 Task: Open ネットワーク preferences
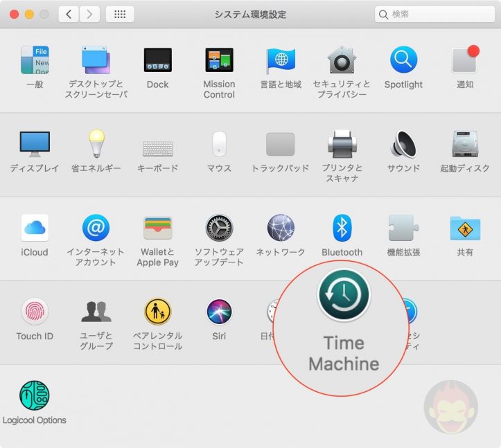281,228
